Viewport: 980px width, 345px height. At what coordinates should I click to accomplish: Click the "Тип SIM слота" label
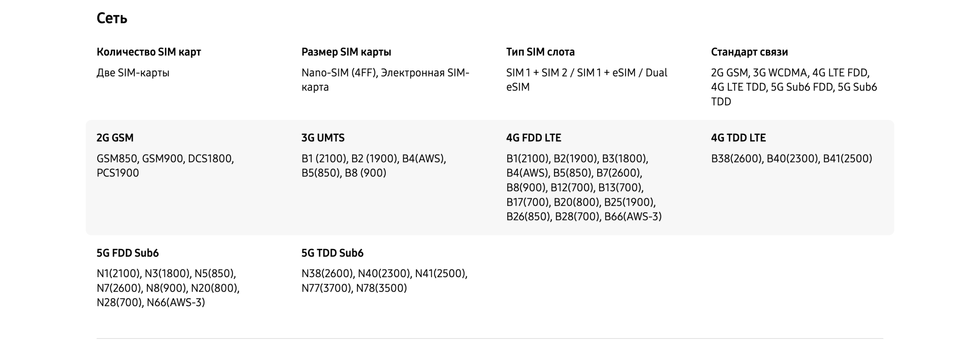[540, 52]
